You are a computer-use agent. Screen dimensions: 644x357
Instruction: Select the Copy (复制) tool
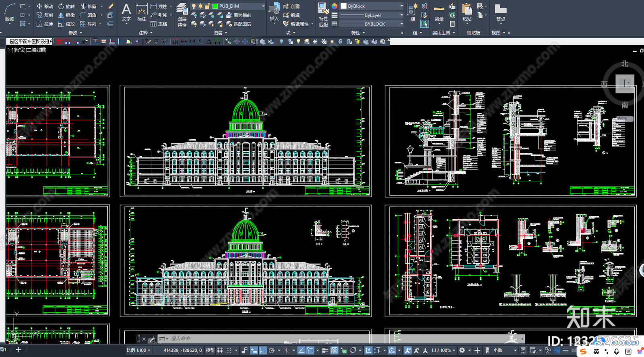(x=45, y=15)
